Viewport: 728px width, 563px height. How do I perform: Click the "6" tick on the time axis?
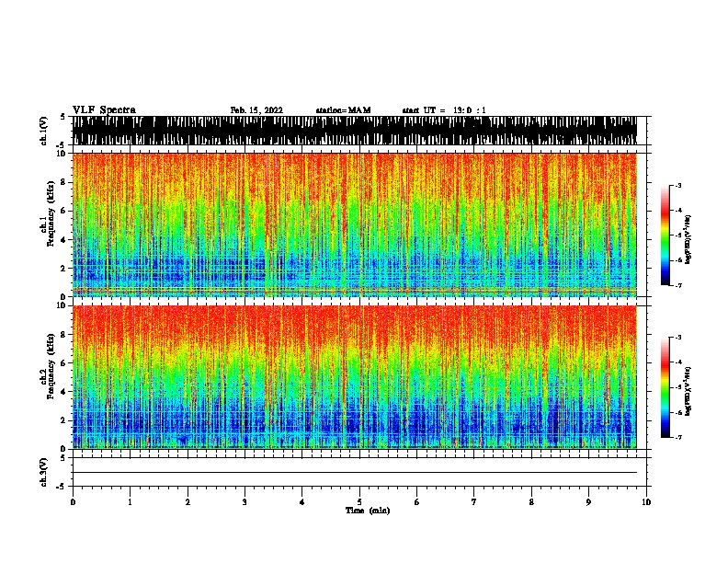(x=417, y=502)
